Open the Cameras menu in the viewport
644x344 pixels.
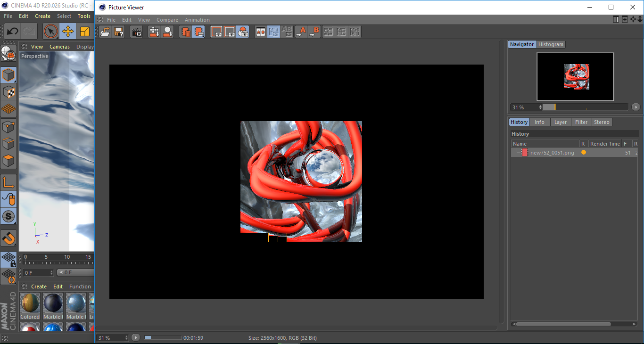[x=59, y=46]
